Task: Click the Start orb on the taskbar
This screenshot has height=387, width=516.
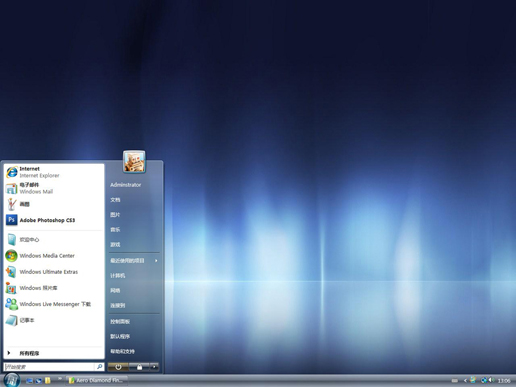Action: (x=12, y=380)
